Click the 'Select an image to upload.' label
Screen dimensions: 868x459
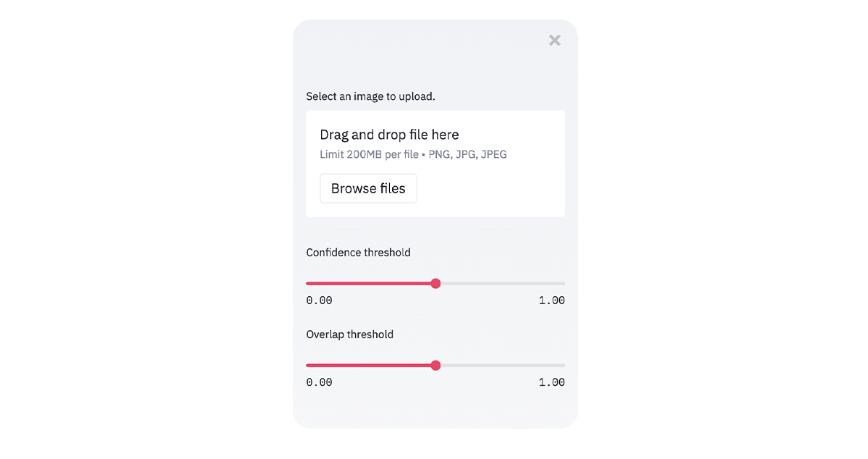[x=370, y=96]
